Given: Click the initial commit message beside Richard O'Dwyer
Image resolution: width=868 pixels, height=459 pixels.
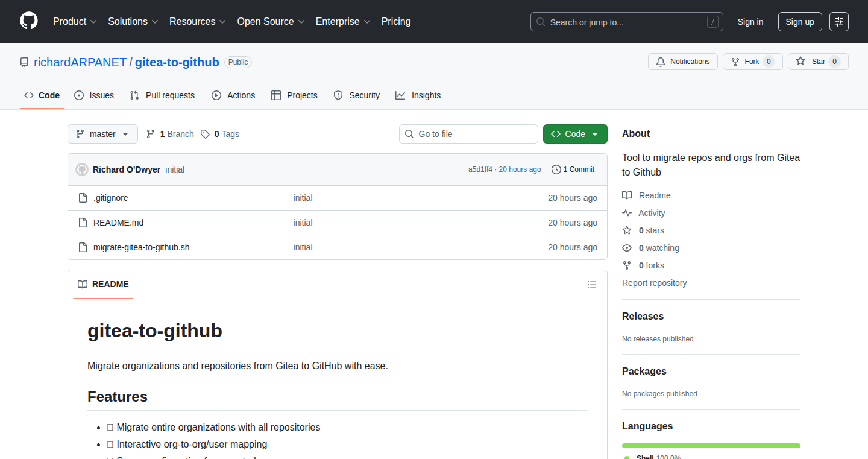Looking at the screenshot, I should coord(175,169).
